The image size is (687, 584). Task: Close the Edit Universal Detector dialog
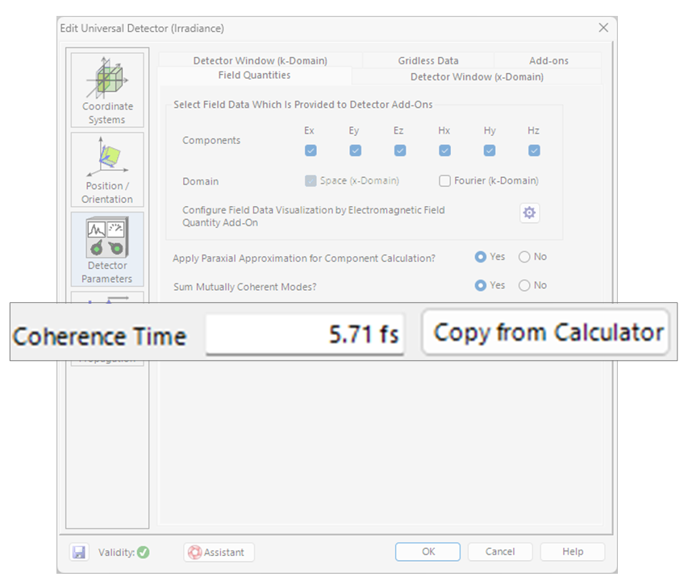click(603, 28)
